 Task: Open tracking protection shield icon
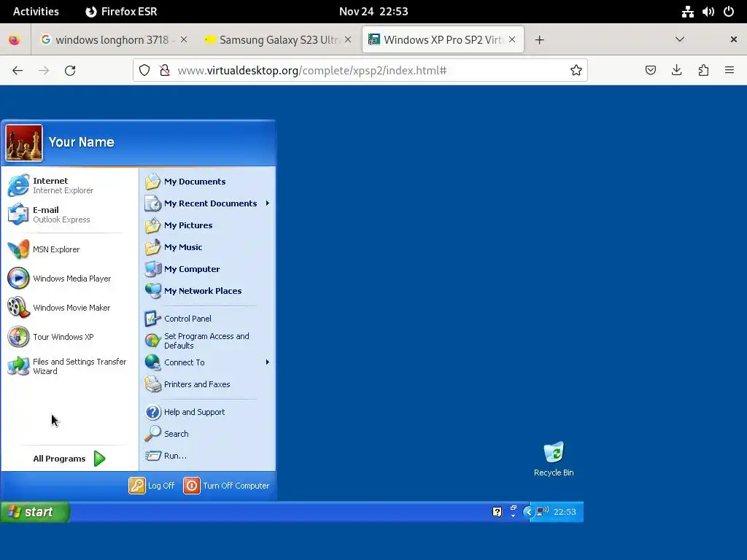pyautogui.click(x=144, y=71)
